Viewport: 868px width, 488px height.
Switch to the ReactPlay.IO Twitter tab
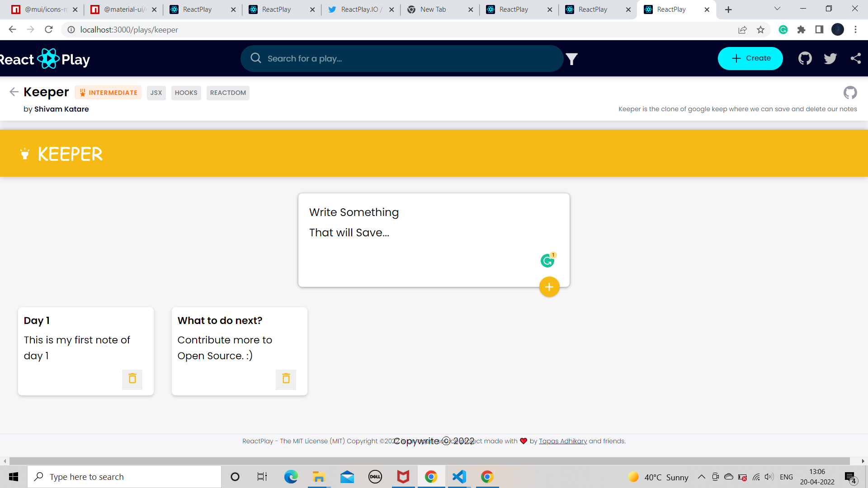click(x=359, y=9)
